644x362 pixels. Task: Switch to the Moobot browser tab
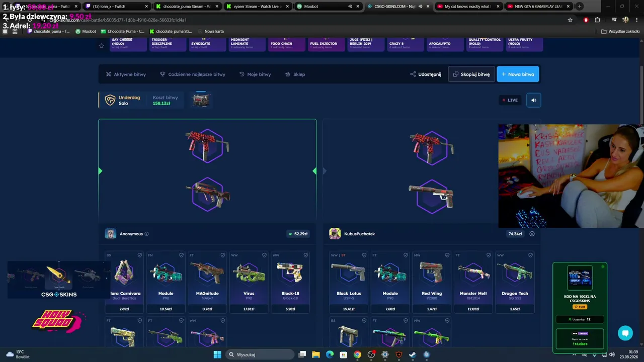(327, 7)
